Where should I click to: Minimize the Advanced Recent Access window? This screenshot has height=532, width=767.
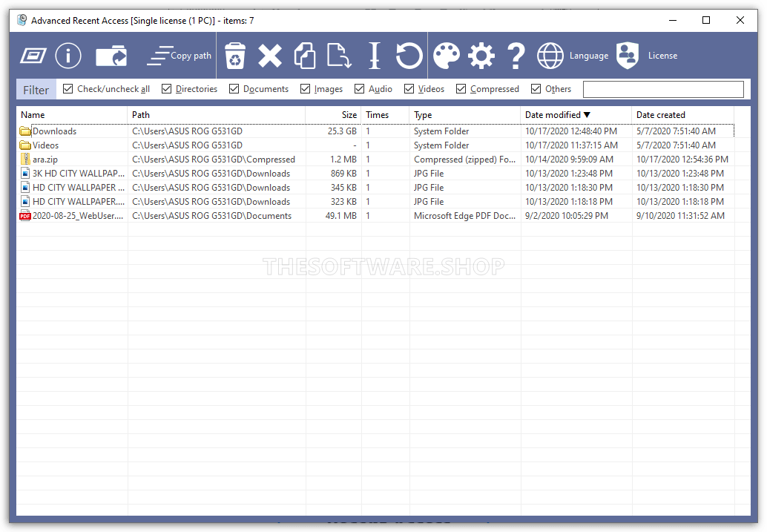(673, 20)
